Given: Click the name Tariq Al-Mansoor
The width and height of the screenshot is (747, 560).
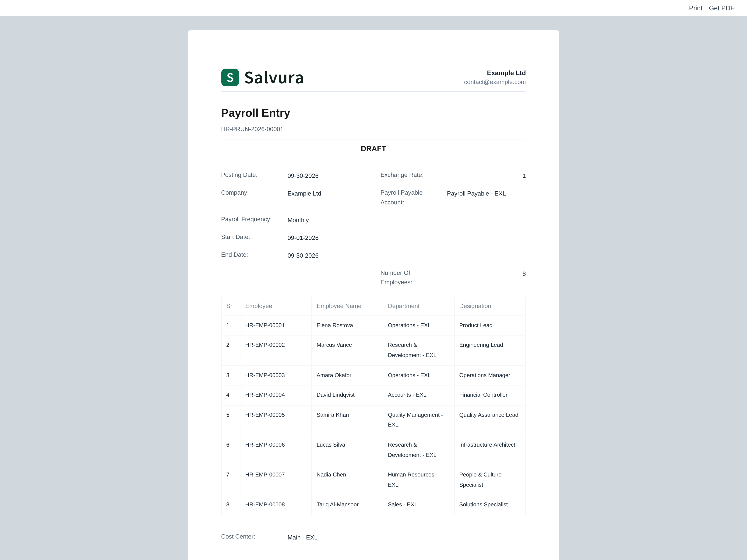Looking at the screenshot, I should coord(337,505).
